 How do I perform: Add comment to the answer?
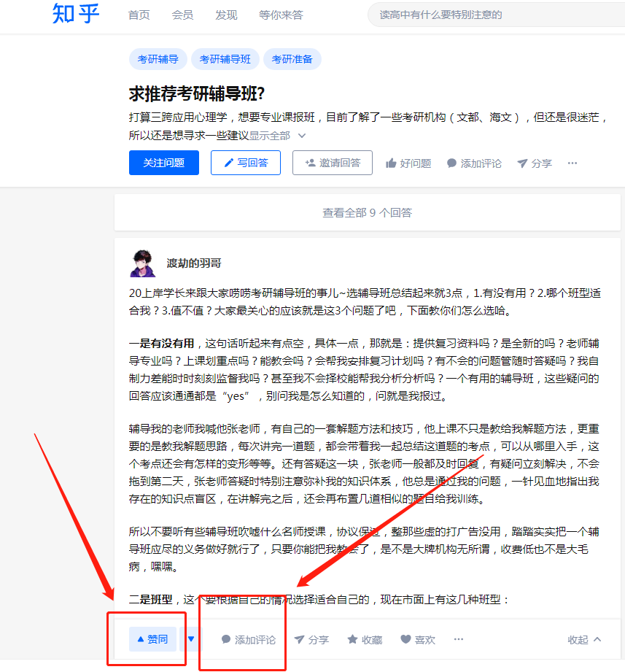(249, 640)
